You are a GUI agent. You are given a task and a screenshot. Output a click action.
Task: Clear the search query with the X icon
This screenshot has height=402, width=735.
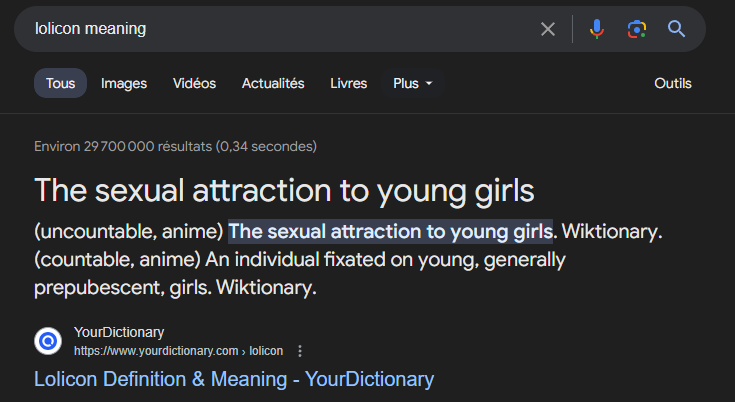548,29
